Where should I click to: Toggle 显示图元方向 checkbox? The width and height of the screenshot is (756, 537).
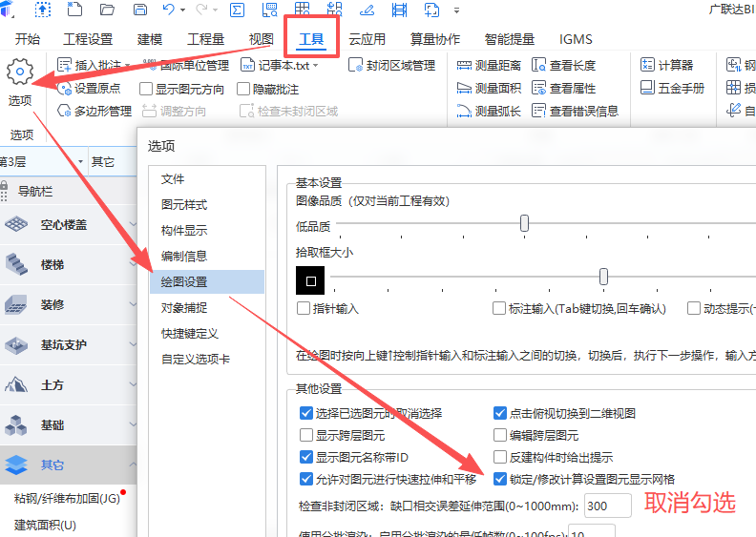[x=146, y=89]
